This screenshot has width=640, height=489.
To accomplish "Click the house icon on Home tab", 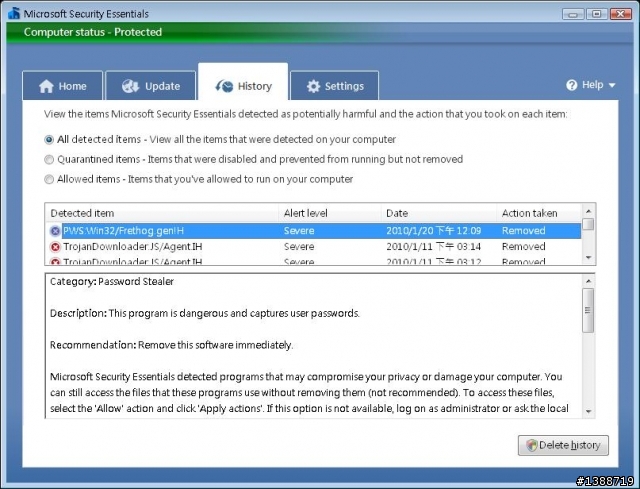I will click(46, 86).
